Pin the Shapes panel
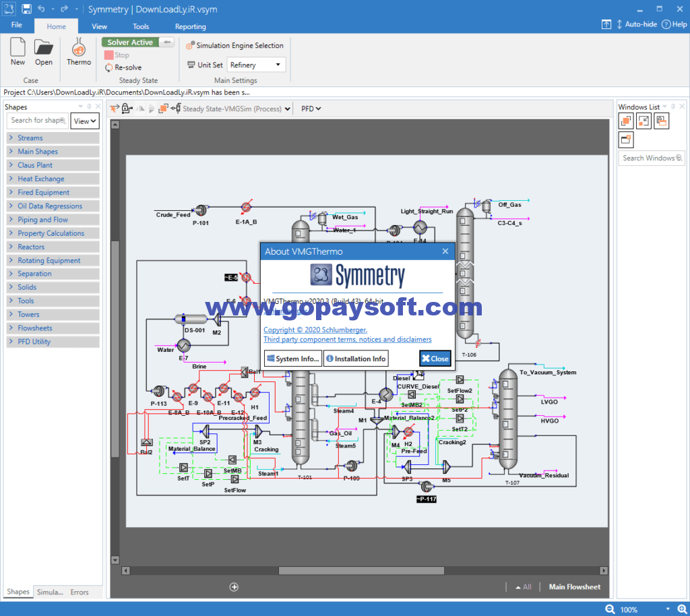The image size is (690, 616). 90,106
